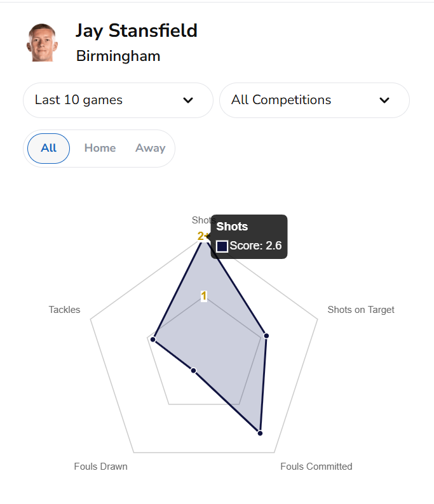The height and width of the screenshot is (504, 434).
Task: Click the Fouls Committed axis label
Action: click(316, 467)
